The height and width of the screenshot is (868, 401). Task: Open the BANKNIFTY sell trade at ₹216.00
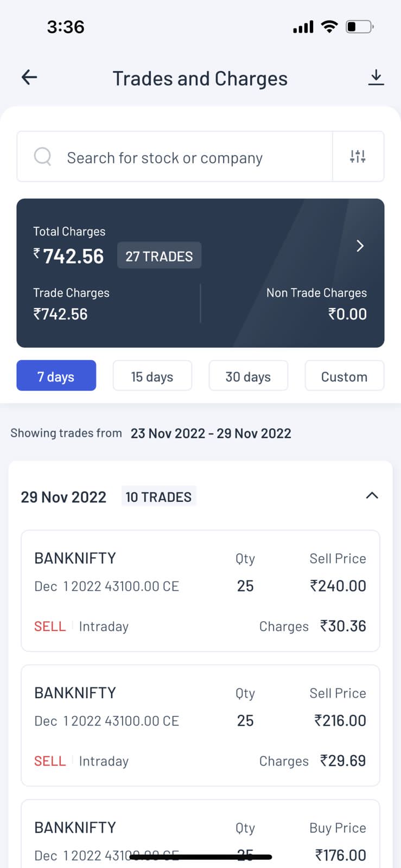point(200,725)
